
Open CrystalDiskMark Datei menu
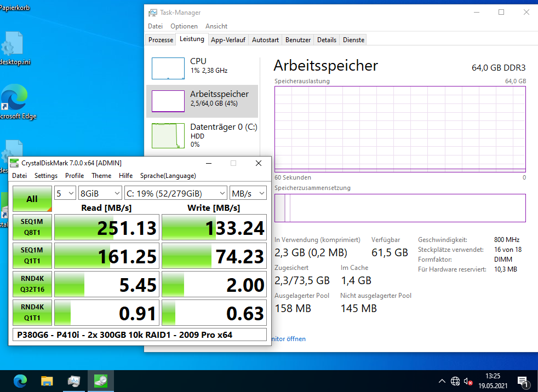(19, 176)
